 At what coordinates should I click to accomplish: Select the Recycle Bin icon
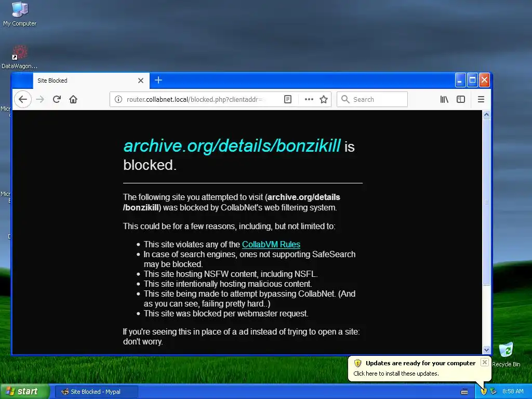506,355
